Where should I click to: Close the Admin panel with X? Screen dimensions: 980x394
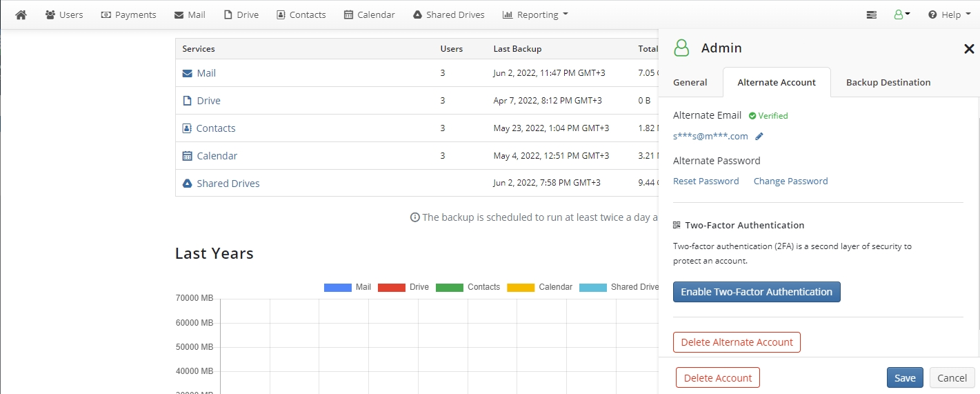pyautogui.click(x=968, y=49)
